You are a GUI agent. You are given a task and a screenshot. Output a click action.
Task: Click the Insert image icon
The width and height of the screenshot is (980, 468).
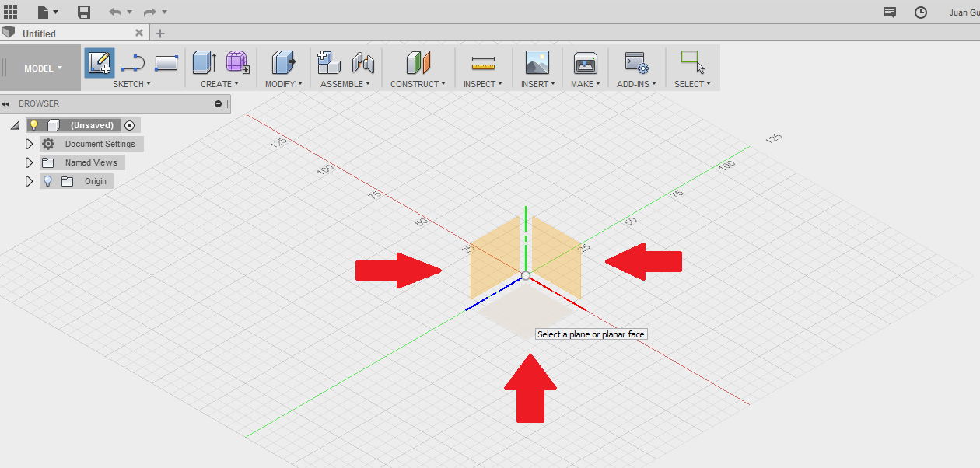click(x=537, y=63)
